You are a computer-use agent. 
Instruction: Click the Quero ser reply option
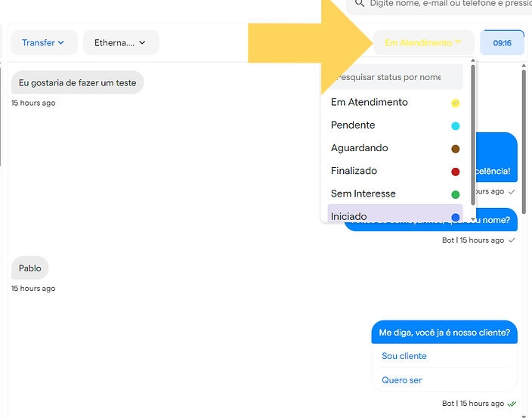point(402,380)
